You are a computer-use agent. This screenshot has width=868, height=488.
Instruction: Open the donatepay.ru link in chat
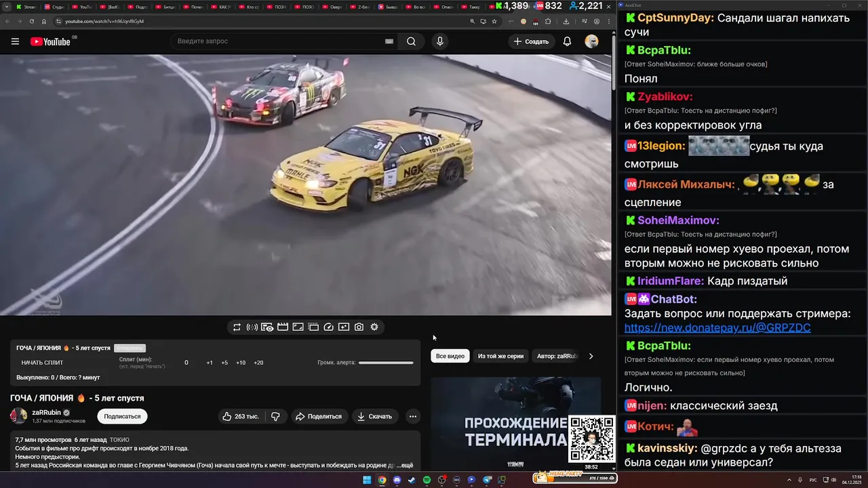pos(717,328)
